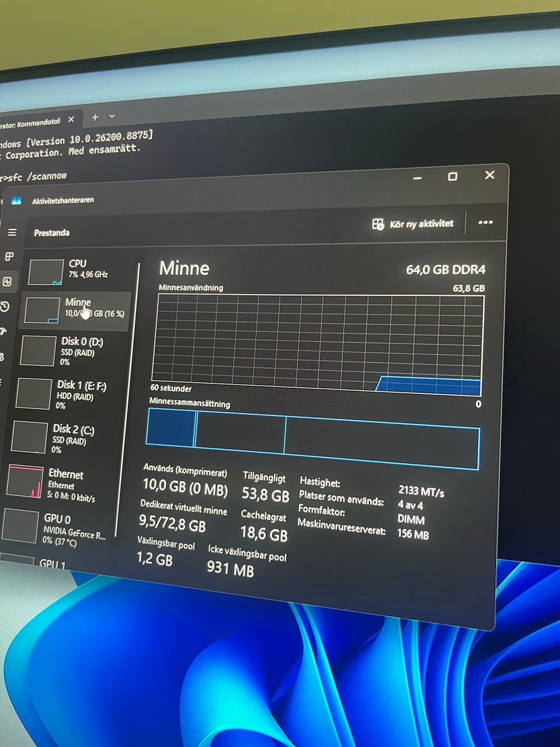Click the 64,0 GB DDR4 label
This screenshot has height=747, width=560.
pyautogui.click(x=445, y=270)
